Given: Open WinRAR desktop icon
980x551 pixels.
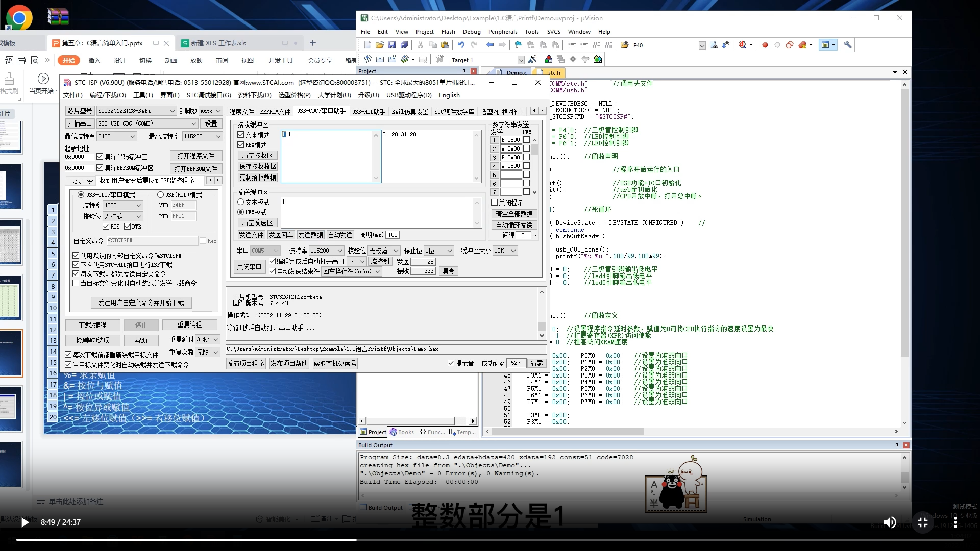Looking at the screenshot, I should click(58, 18).
